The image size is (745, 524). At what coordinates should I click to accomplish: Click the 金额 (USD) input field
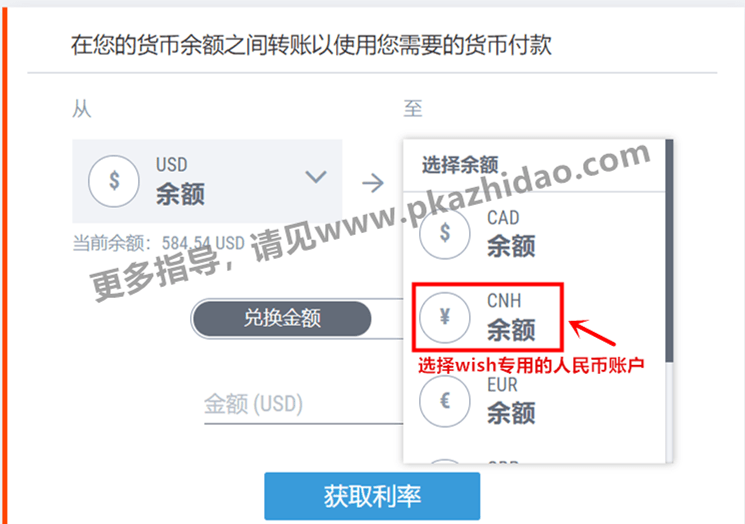click(304, 405)
